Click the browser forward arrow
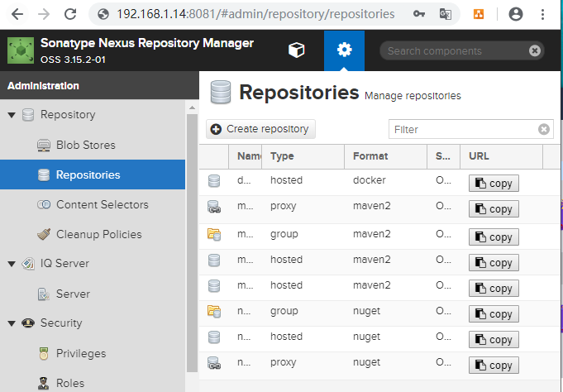This screenshot has width=563, height=392. [44, 14]
